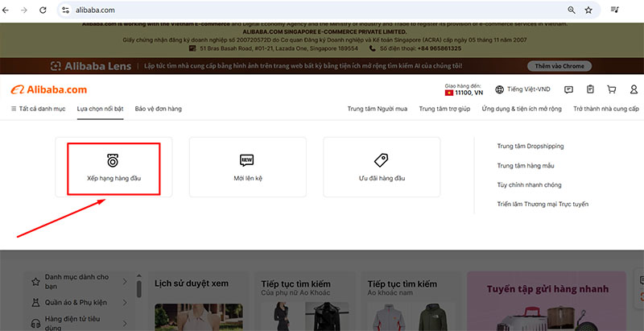Click the Ưu đãi hàng đầu tag icon

[382, 159]
